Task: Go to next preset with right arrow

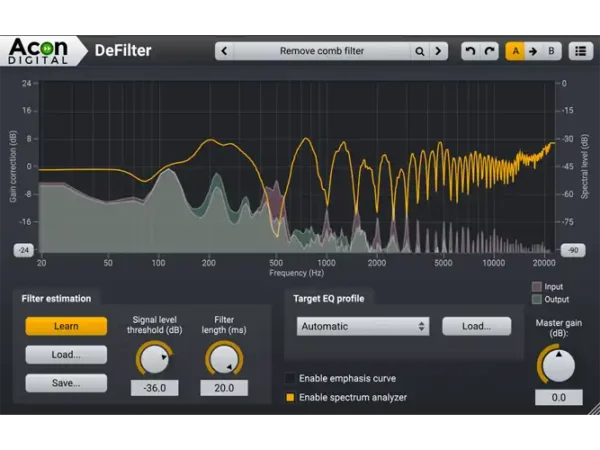Action: [x=438, y=51]
